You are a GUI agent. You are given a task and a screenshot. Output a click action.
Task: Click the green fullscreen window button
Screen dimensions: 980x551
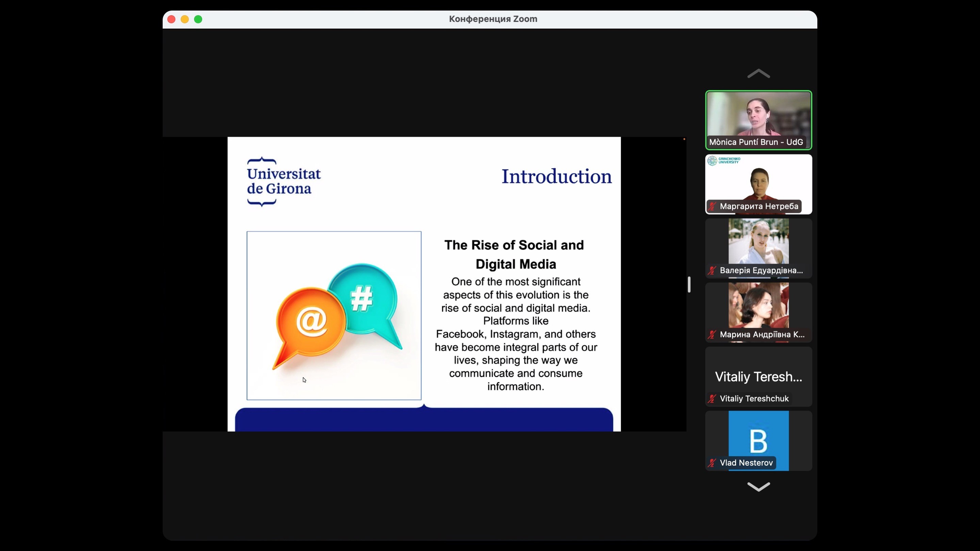tap(198, 19)
